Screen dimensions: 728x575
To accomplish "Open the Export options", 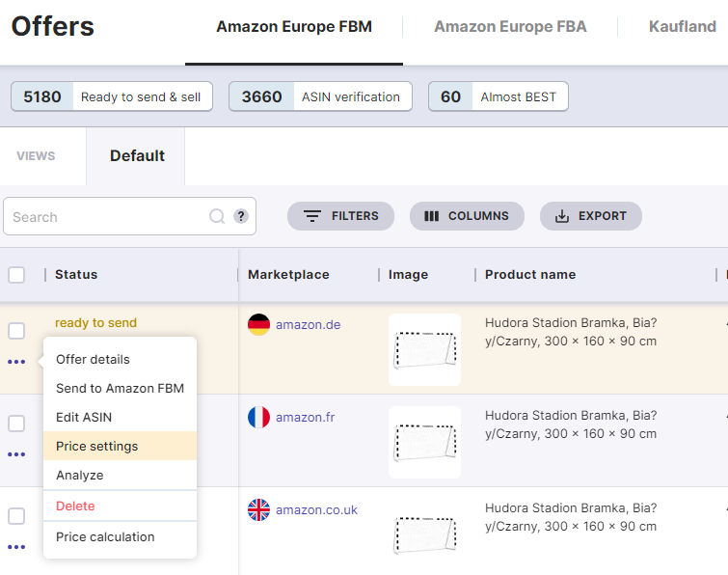I will [x=590, y=216].
